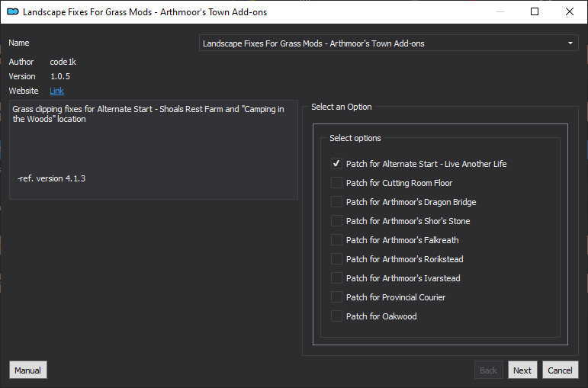Check Patch for Arthmoor's Dragon Bridge
This screenshot has height=388, width=588.
tap(336, 202)
